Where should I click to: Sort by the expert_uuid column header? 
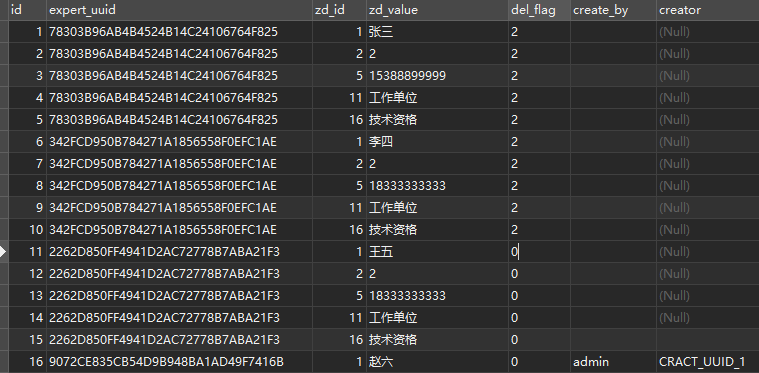click(x=179, y=10)
